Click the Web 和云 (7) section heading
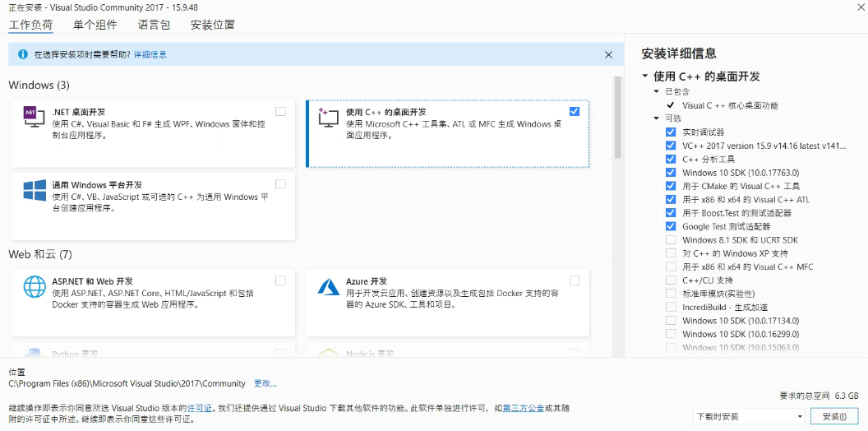 [40, 255]
